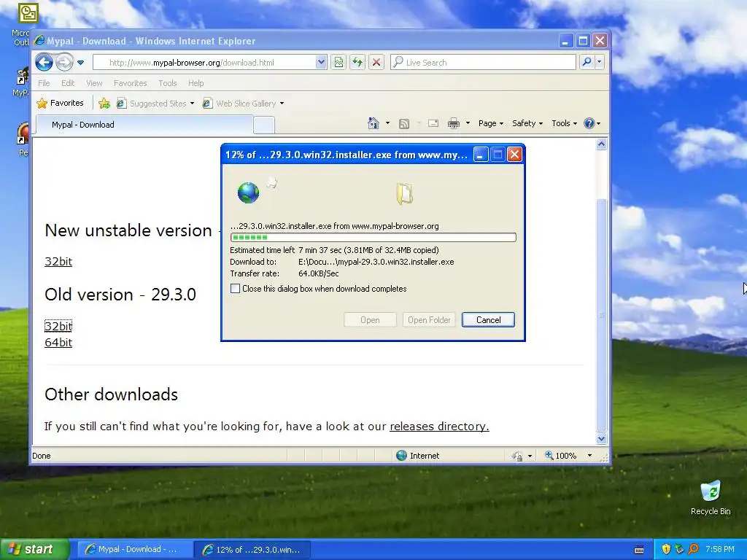Open the recent pages dropdown arrow

(x=80, y=63)
